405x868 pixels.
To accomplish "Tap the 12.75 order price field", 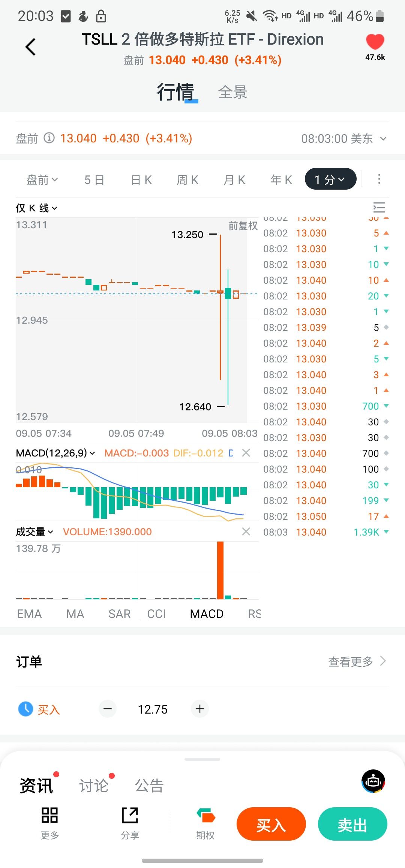I will tap(153, 709).
